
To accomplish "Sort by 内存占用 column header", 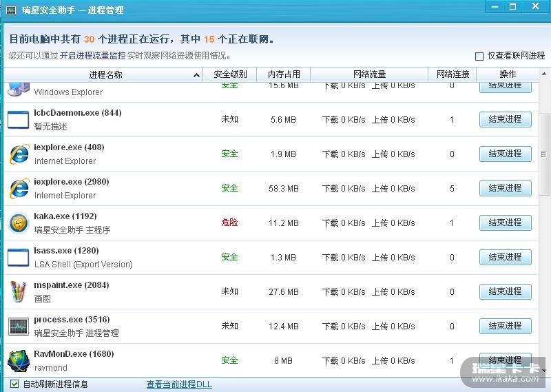I will click(284, 74).
